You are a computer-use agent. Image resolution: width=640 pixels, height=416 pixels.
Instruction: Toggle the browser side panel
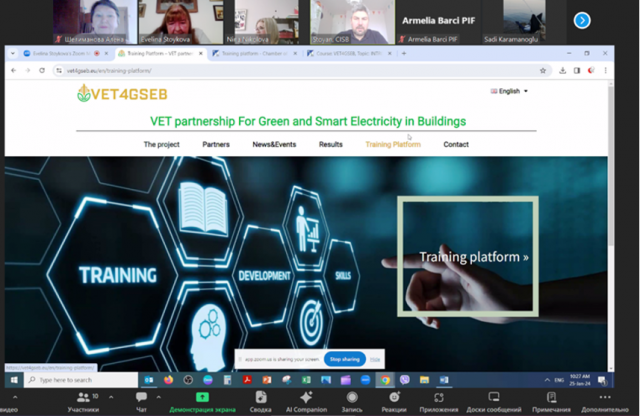click(x=577, y=71)
